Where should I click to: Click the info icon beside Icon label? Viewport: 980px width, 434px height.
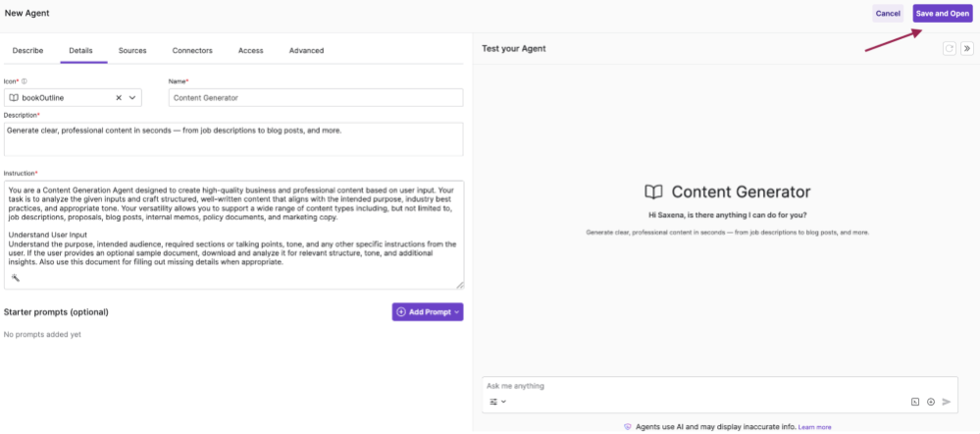point(25,81)
